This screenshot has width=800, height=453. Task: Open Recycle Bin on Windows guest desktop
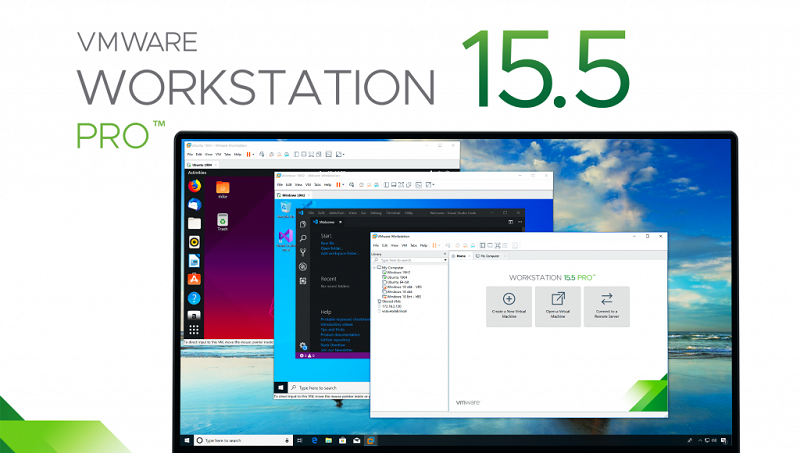pyautogui.click(x=286, y=210)
